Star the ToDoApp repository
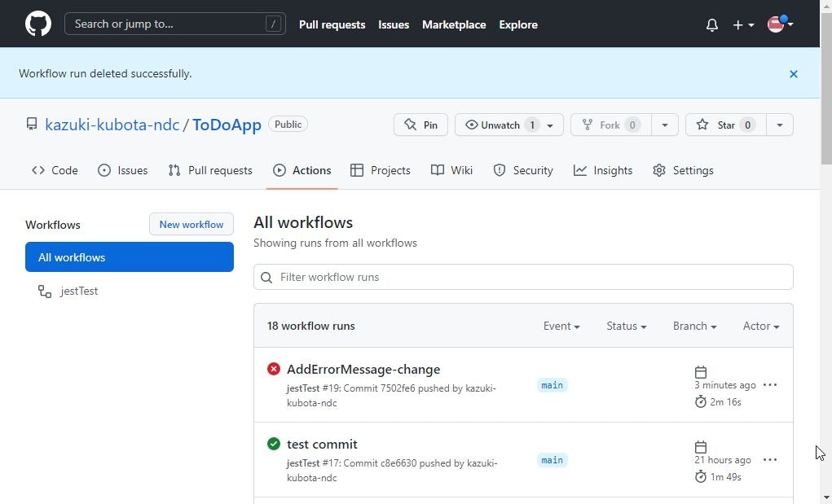Image resolution: width=832 pixels, height=504 pixels. [725, 125]
